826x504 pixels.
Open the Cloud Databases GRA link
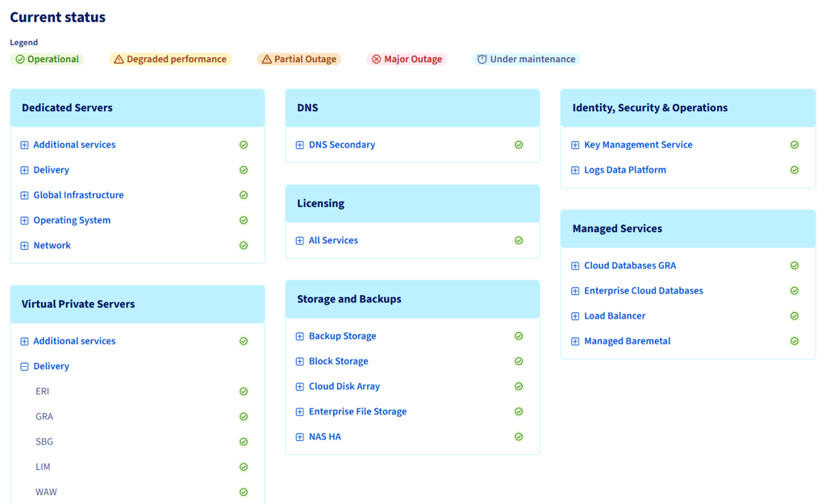click(630, 265)
